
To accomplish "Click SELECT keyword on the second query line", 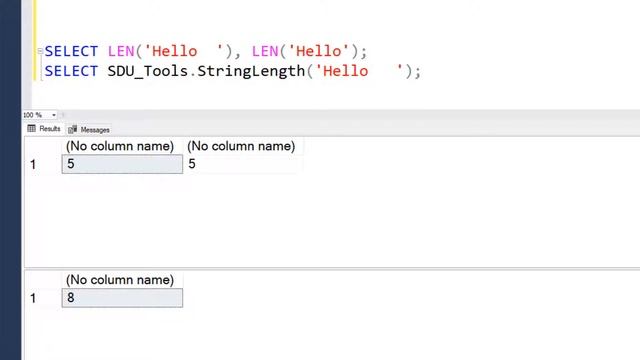I will 71,71.
